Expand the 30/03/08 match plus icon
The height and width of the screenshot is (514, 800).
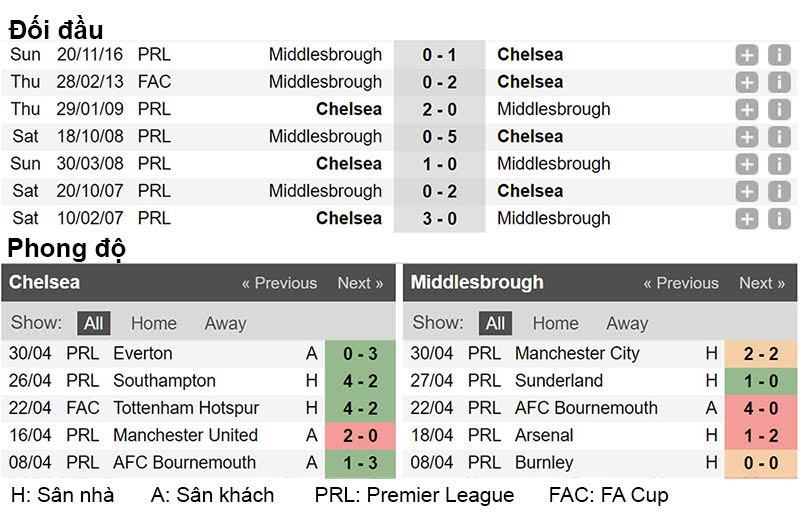747,164
